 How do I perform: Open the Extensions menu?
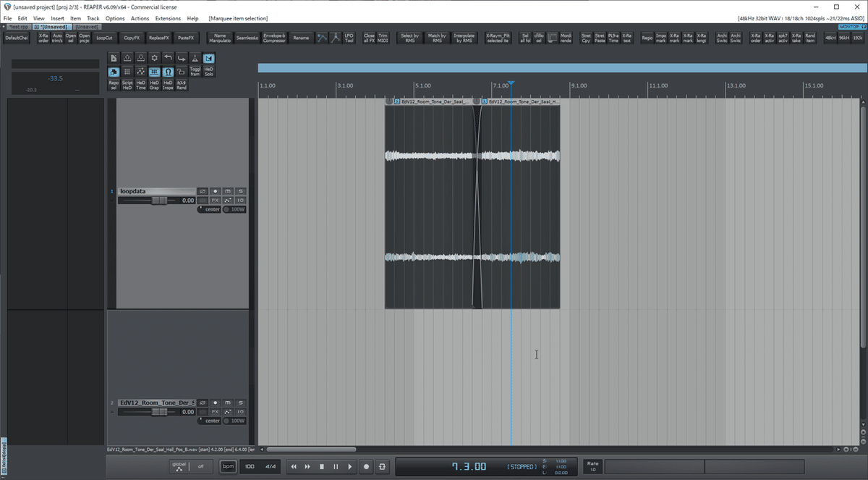(168, 18)
